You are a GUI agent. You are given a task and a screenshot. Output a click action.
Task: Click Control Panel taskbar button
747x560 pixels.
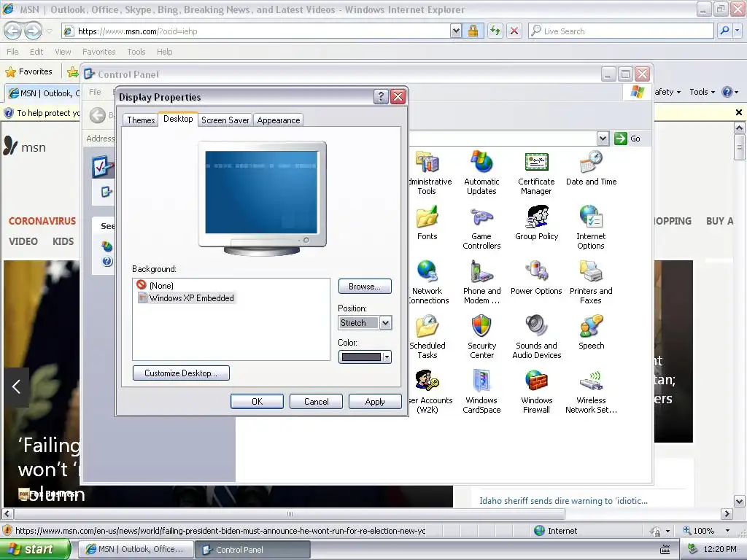tap(252, 549)
